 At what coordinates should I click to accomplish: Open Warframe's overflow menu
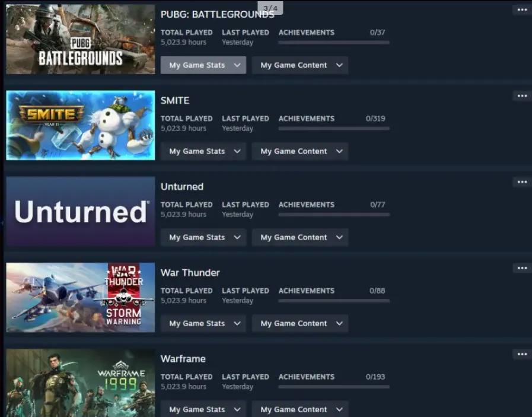point(522,354)
